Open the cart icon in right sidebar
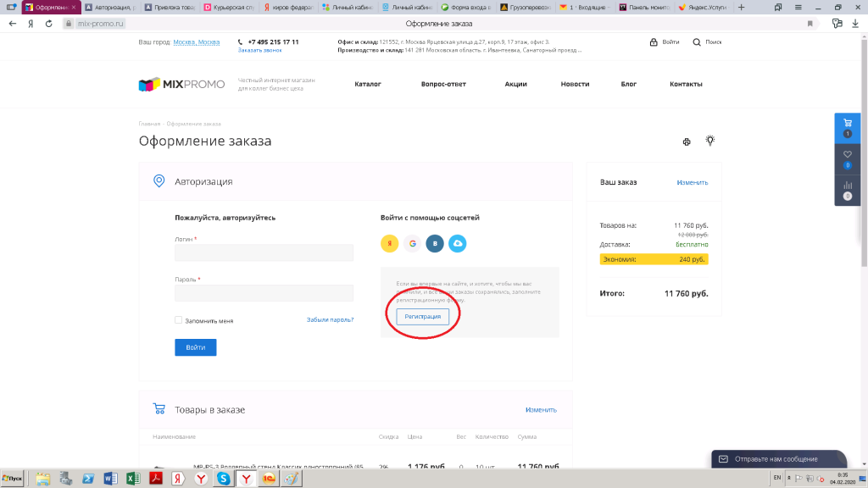Screen dimensions: 868x488 pos(848,124)
